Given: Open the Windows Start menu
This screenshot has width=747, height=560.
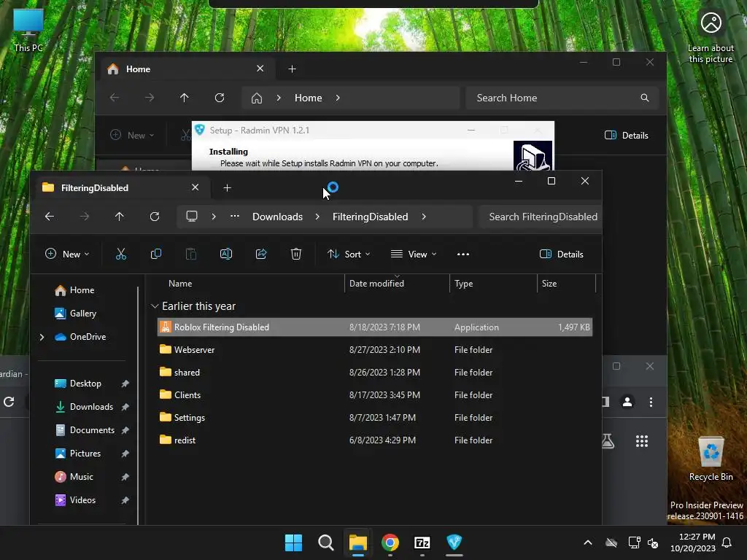Looking at the screenshot, I should [293, 542].
